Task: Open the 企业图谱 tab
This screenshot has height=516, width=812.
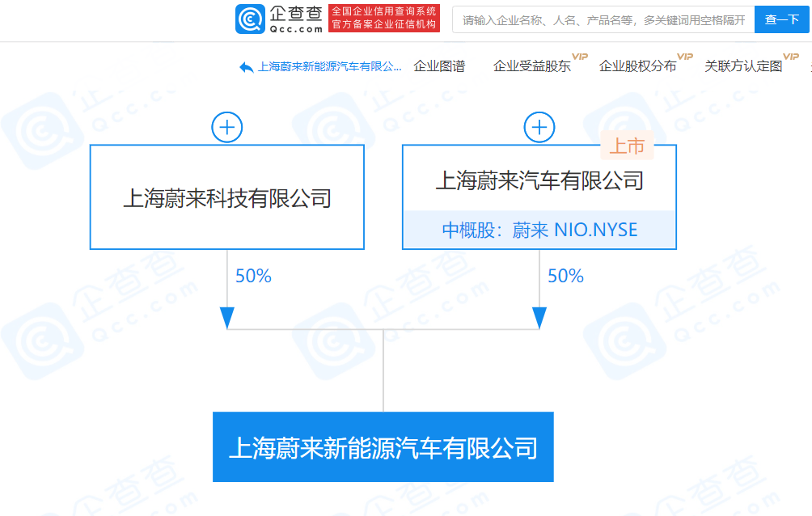Action: coord(439,66)
